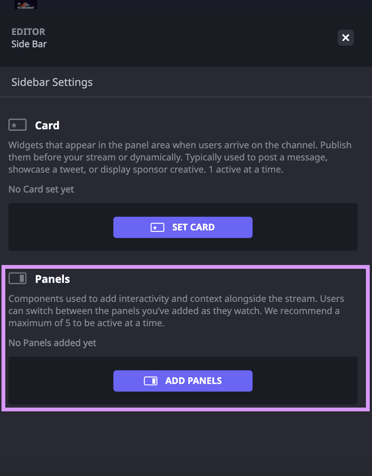Click the card icon inside SET CARD button
The image size is (372, 476).
click(x=157, y=227)
